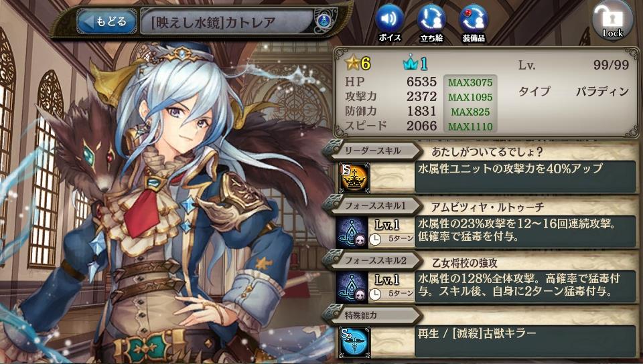Toggle the Lock padlock icon
This screenshot has height=364, width=643.
(x=613, y=21)
